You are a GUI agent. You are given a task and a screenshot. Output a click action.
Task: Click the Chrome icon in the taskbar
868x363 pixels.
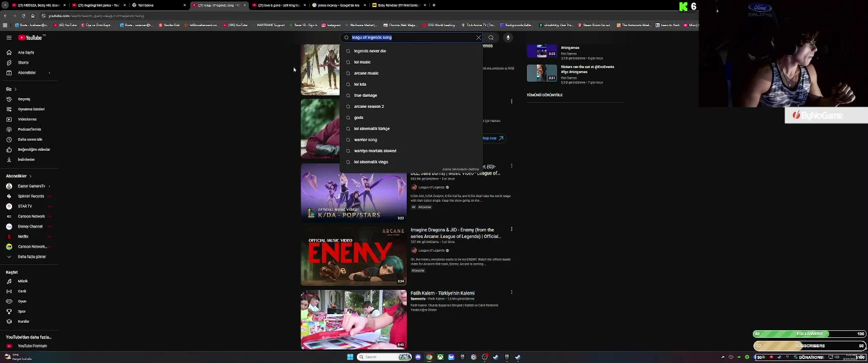tap(429, 357)
